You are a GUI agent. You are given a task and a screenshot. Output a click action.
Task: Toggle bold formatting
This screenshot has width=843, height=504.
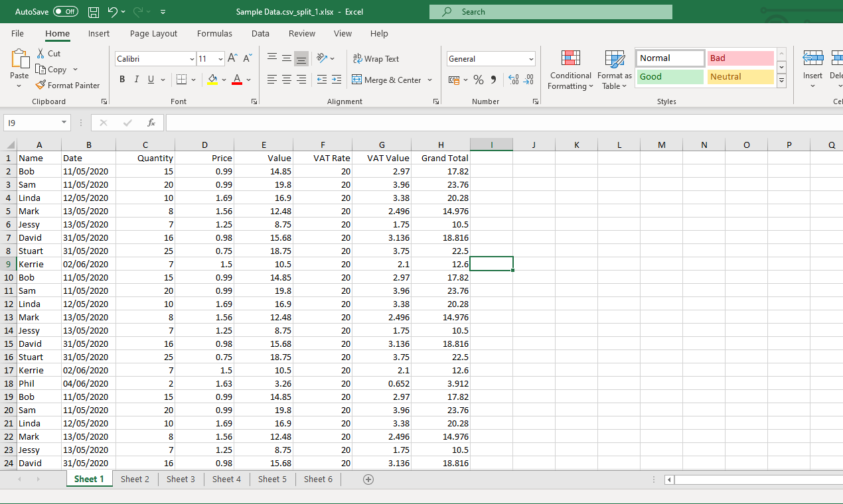[x=122, y=79]
